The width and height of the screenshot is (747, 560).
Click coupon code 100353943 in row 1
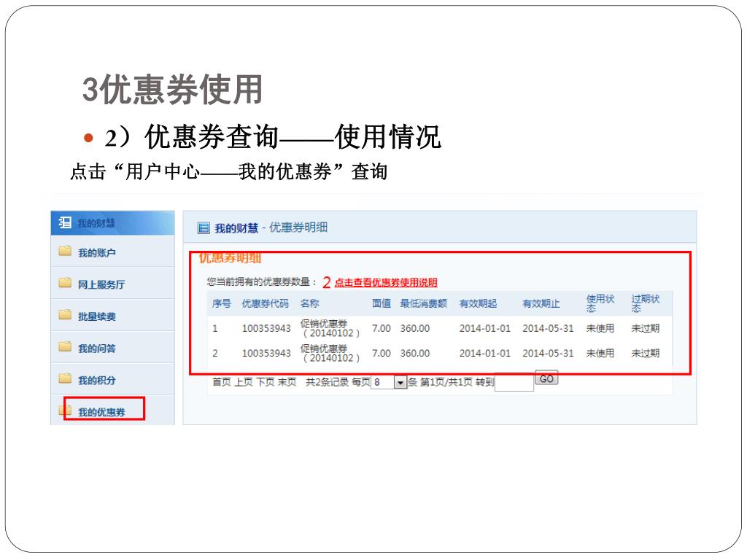click(x=266, y=328)
